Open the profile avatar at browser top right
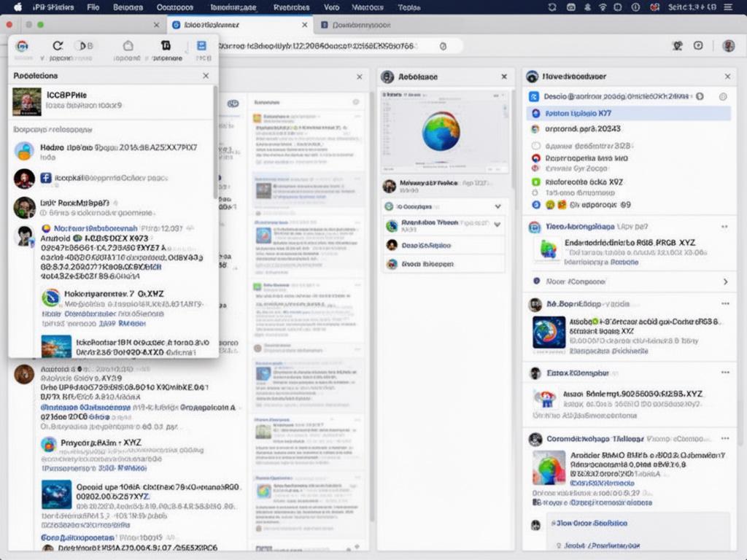747x560 pixels. click(728, 46)
